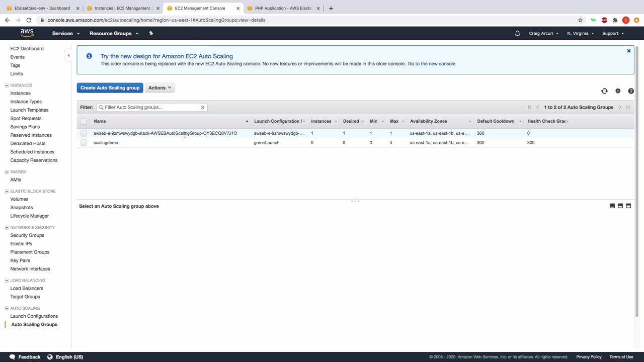
Task: Switch to the Instances EC2 Management tab
Action: click(123, 8)
